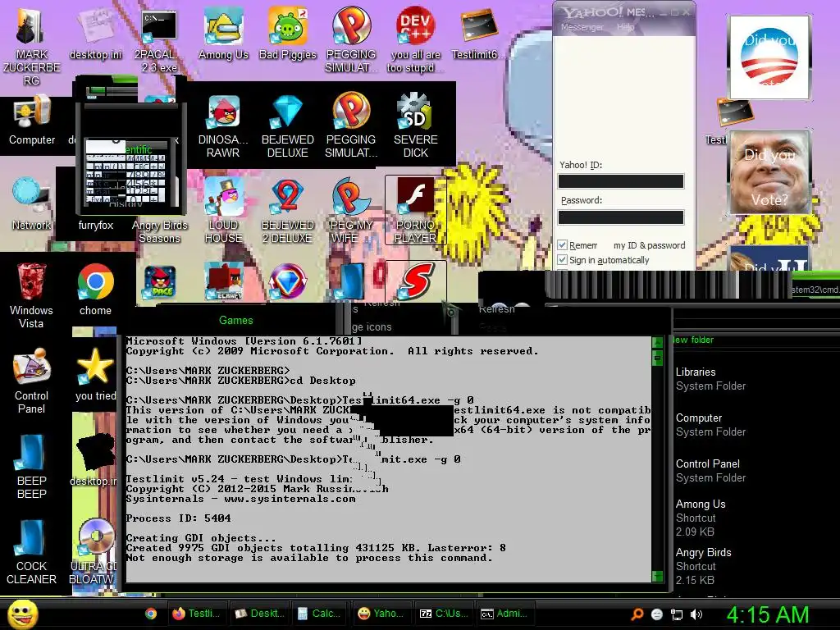
Task: Click the Chrome icon in the taskbar
Action: (151, 614)
